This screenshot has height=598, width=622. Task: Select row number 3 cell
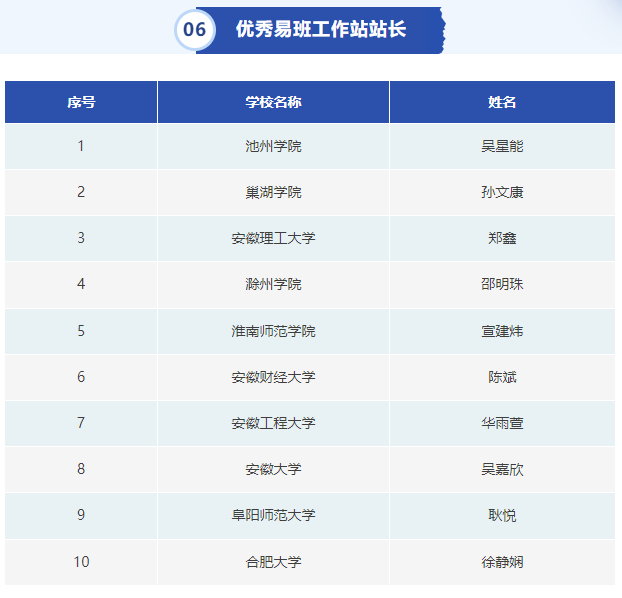tap(81, 238)
